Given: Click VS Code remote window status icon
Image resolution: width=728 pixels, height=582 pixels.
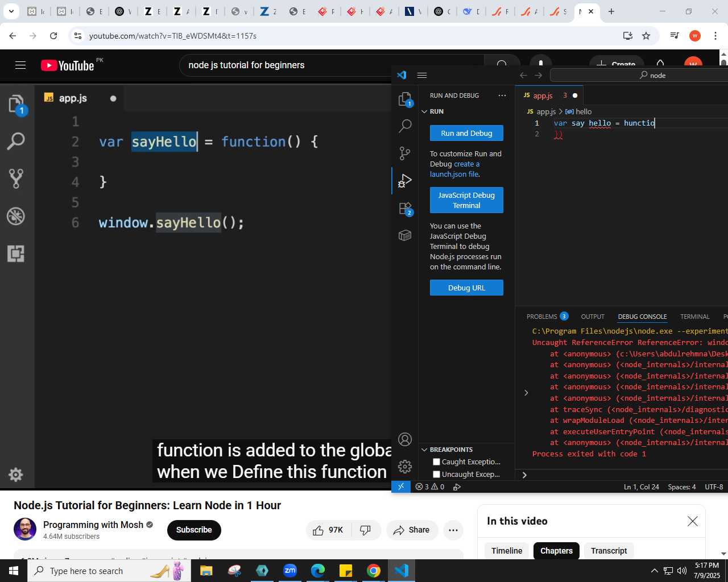Looking at the screenshot, I should point(401,487).
